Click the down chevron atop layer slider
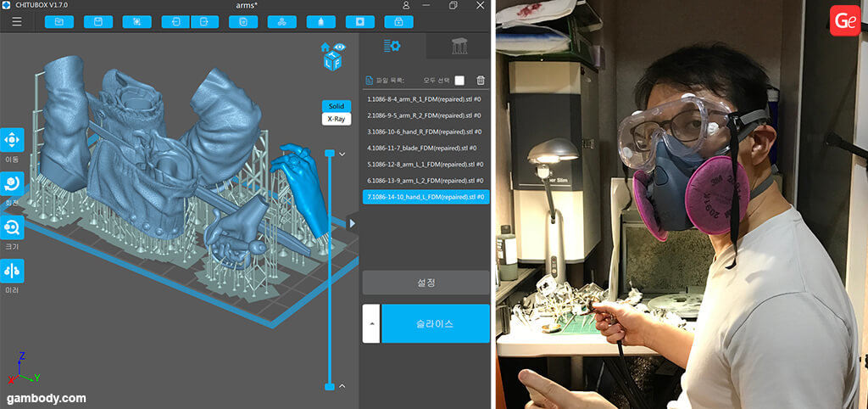The image size is (868, 409). click(342, 154)
